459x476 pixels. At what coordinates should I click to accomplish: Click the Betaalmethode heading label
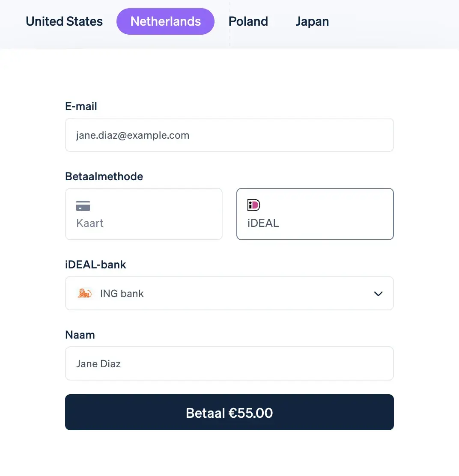point(104,176)
